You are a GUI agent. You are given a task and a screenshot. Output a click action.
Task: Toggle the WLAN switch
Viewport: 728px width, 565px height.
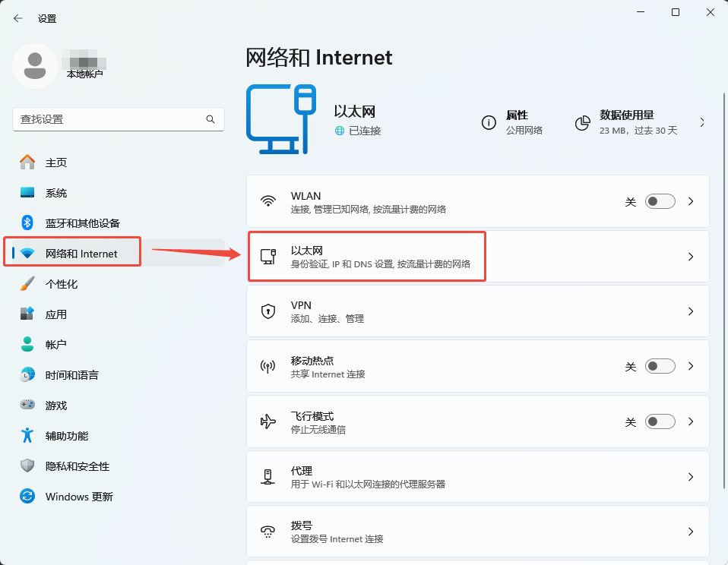tap(660, 201)
